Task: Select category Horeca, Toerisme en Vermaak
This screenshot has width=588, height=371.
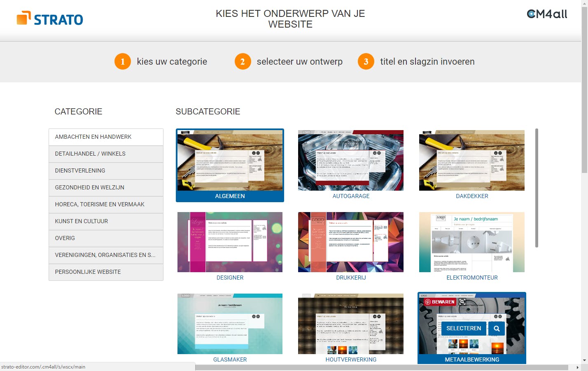Action: coord(106,204)
